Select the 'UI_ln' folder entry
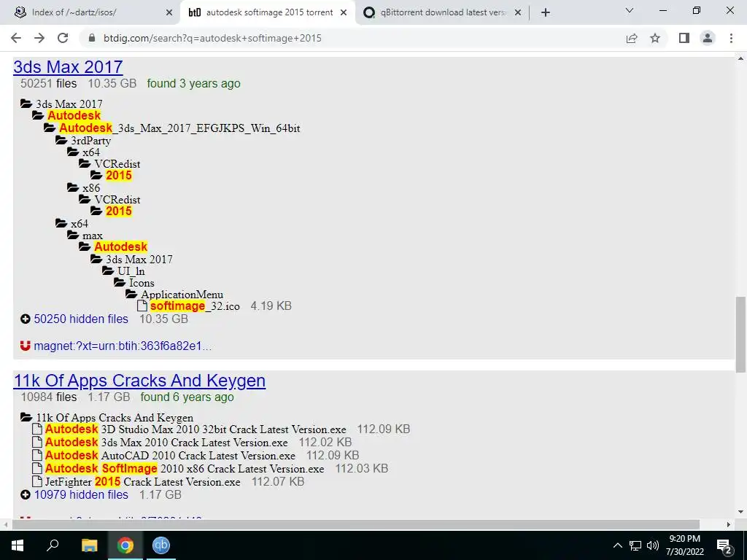The height and width of the screenshot is (560, 747). click(x=131, y=271)
